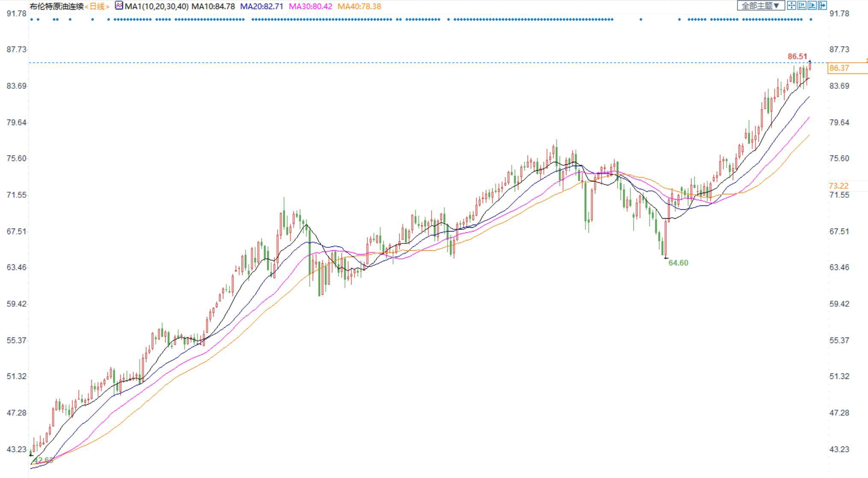Click the jump-to-start range icon
The image size is (868, 478).
[x=802, y=6]
